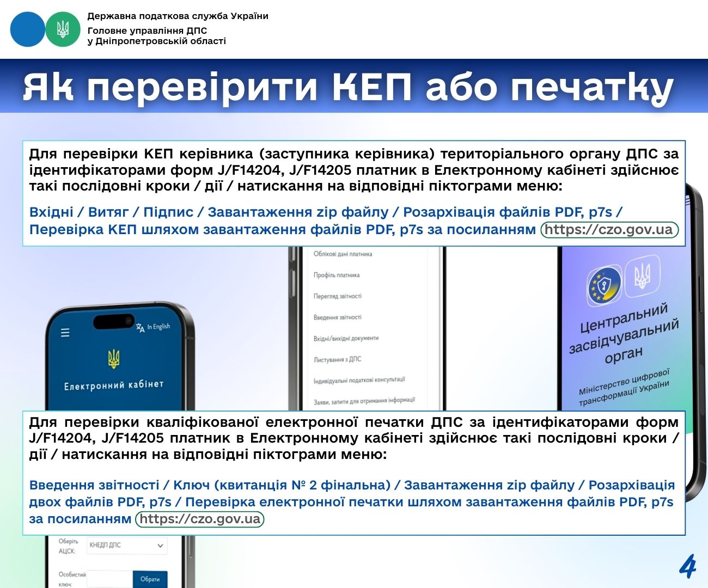Open Введення звітності in the menu

tap(337, 317)
